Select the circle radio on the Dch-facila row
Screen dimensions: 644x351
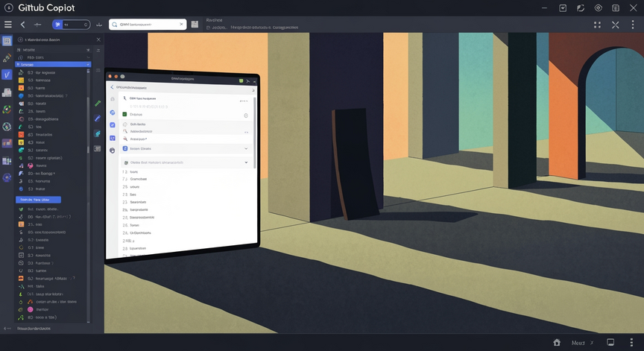(125, 124)
